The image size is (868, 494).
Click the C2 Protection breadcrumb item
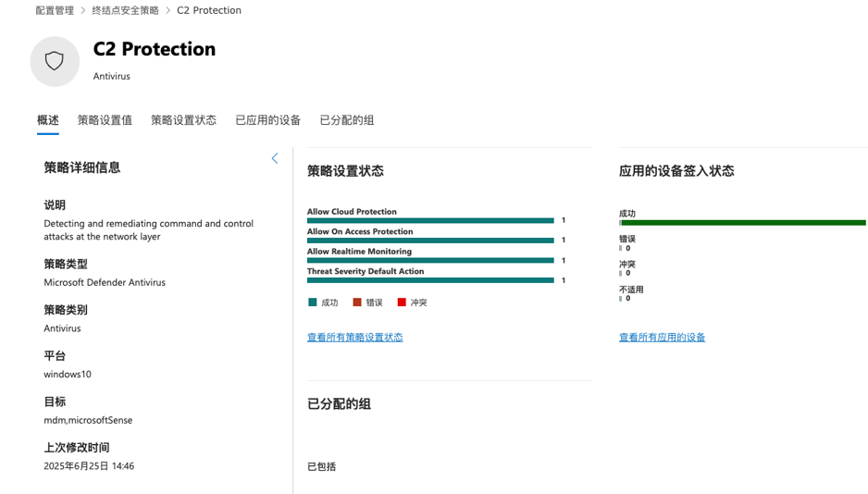pos(209,10)
